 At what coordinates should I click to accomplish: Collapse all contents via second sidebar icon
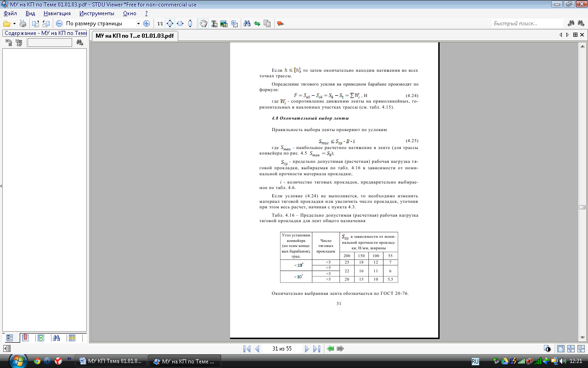[18, 43]
